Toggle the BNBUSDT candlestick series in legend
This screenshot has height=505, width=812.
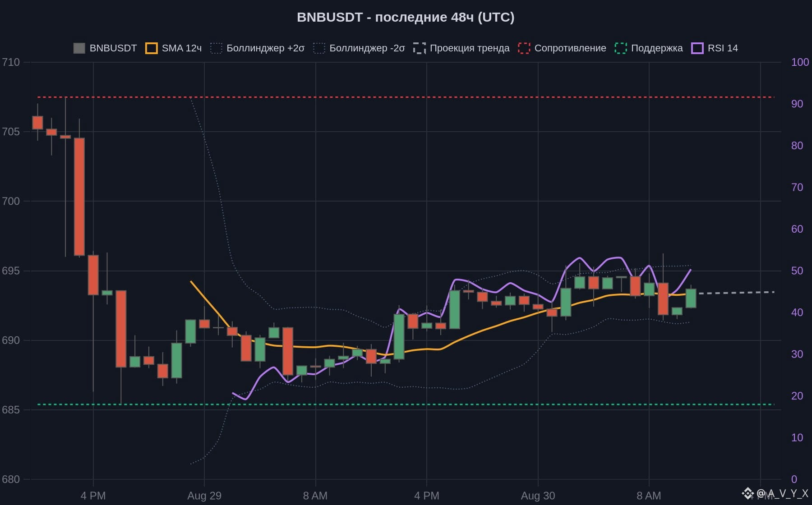click(x=105, y=48)
